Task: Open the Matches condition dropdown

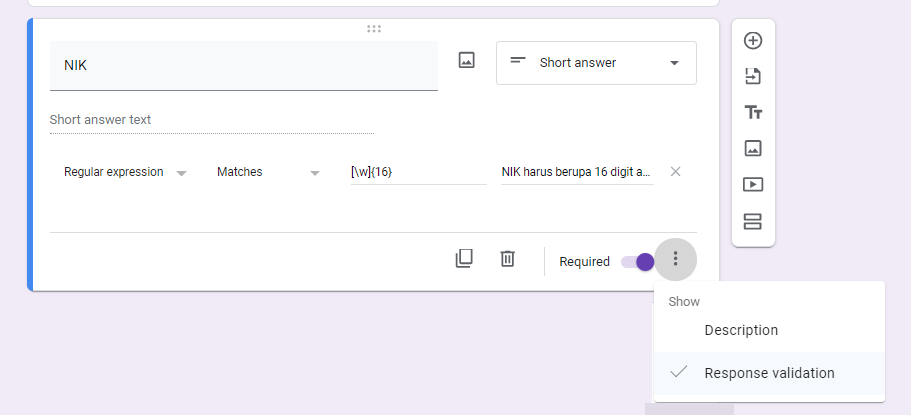Action: pyautogui.click(x=268, y=172)
